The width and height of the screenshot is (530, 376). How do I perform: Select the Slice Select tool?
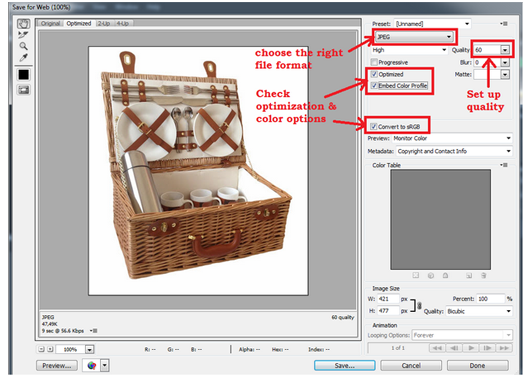pos(23,34)
